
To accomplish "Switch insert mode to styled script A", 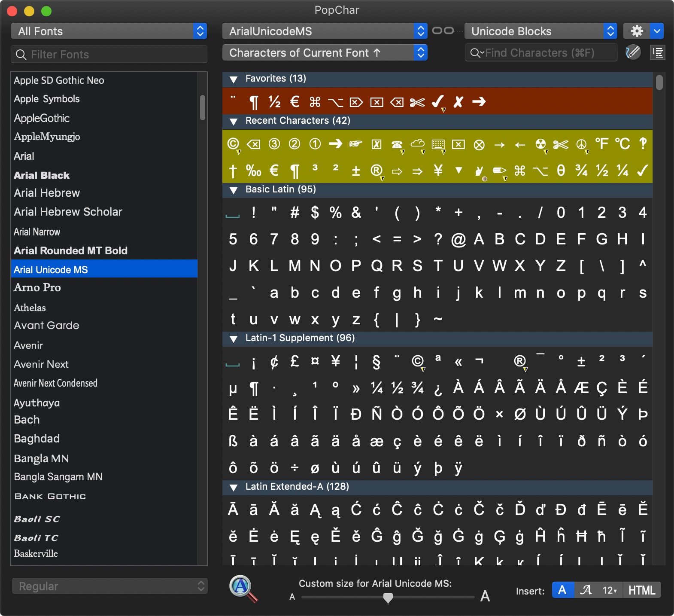I will pyautogui.click(x=586, y=590).
